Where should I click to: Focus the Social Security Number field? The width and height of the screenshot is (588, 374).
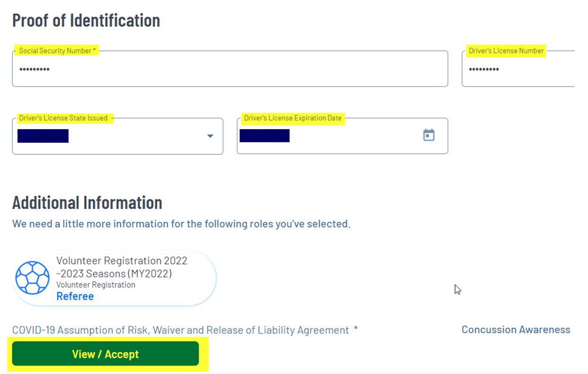229,70
